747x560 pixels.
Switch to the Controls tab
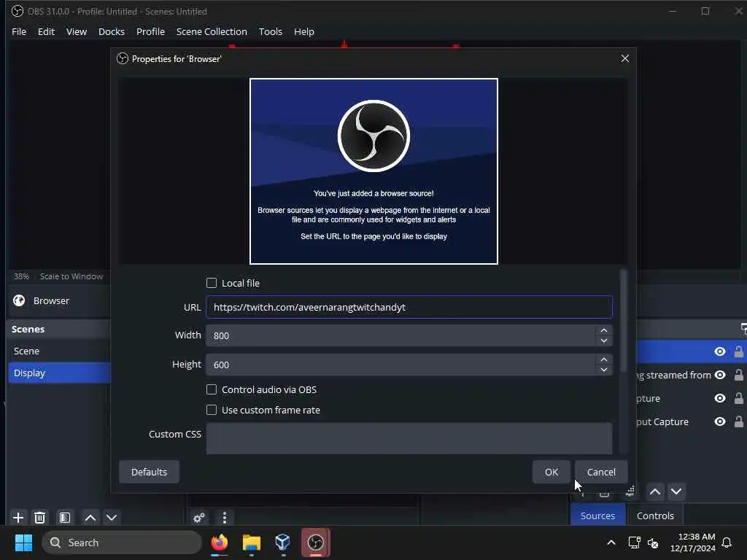coord(655,516)
